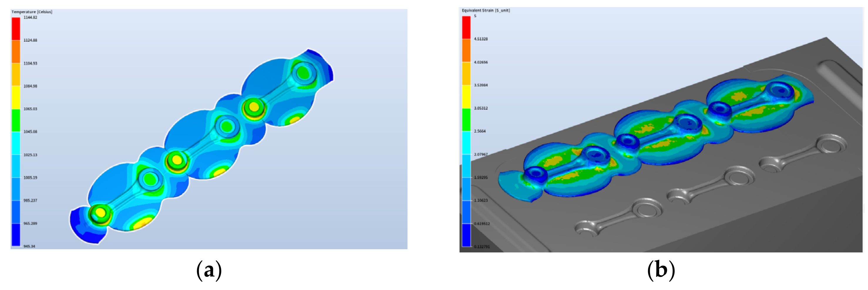Click the 4.51328 strain value
This screenshot has width=868, height=290.
[481, 39]
